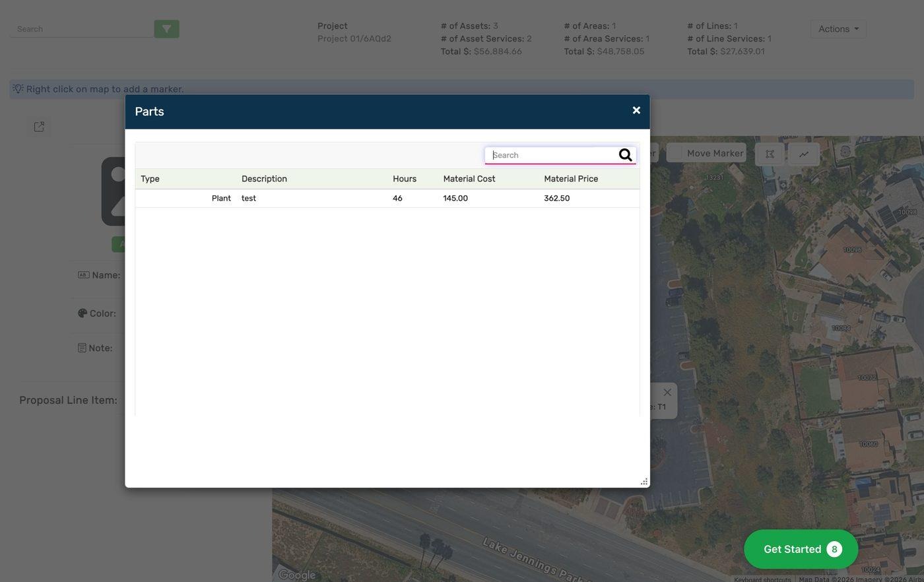Click the '# of Asset Services: 2' stat
This screenshot has width=924, height=582.
[x=486, y=38]
